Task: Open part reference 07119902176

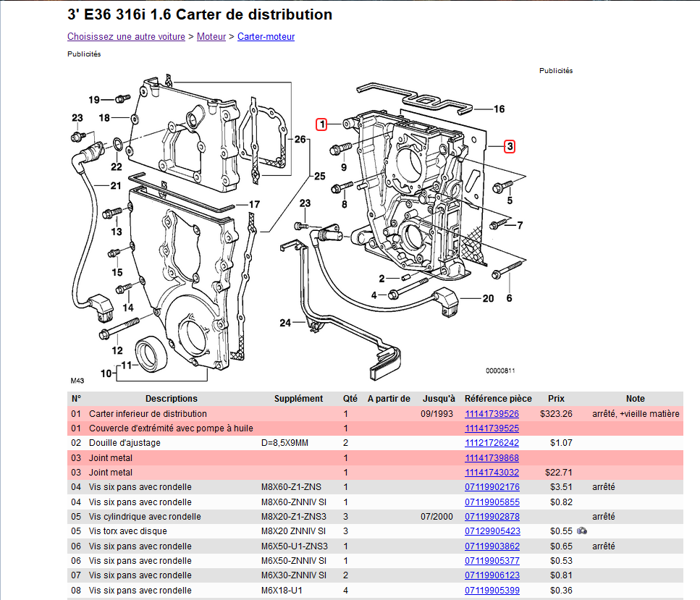Action: [492, 487]
